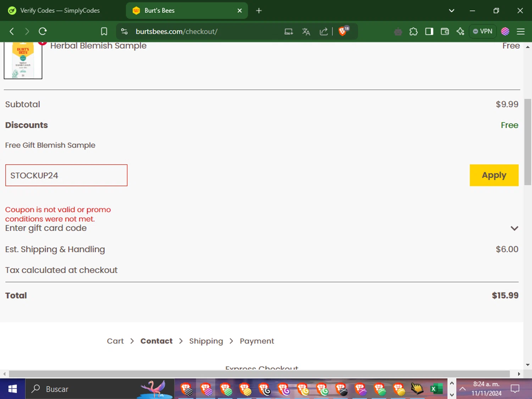Click the $15.99 total amount

505,295
